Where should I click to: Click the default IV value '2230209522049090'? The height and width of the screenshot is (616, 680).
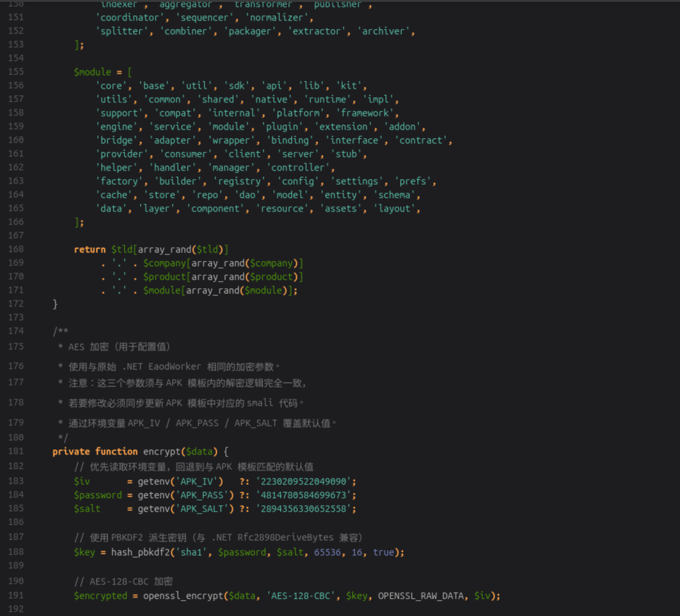click(x=303, y=481)
